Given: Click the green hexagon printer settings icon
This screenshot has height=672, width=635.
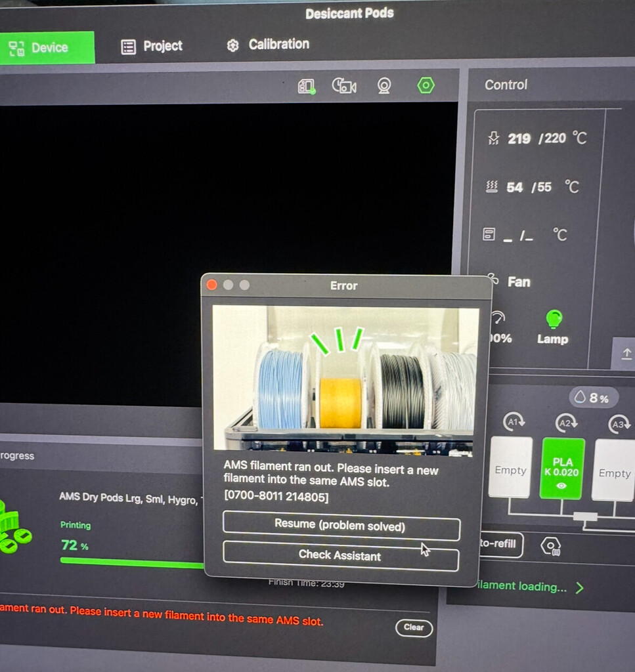Looking at the screenshot, I should coord(425,85).
